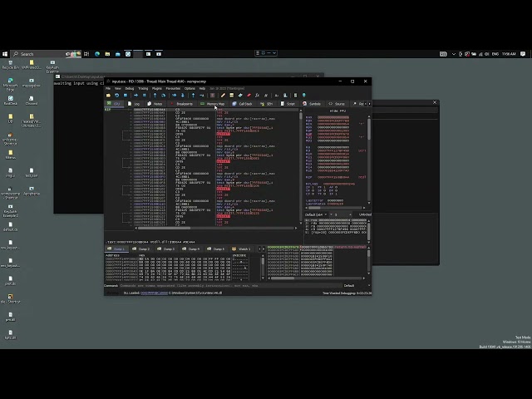Select the Dump 4 tab

pyautogui.click(x=190, y=249)
